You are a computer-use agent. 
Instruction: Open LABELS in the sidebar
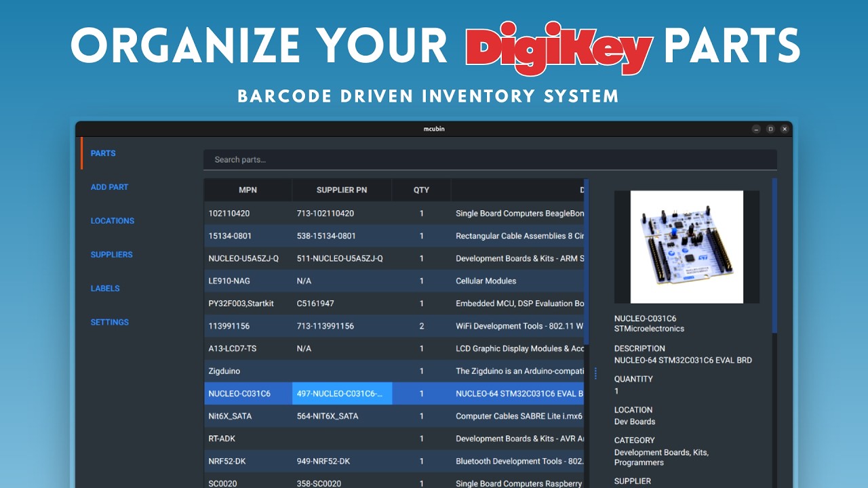tap(105, 289)
